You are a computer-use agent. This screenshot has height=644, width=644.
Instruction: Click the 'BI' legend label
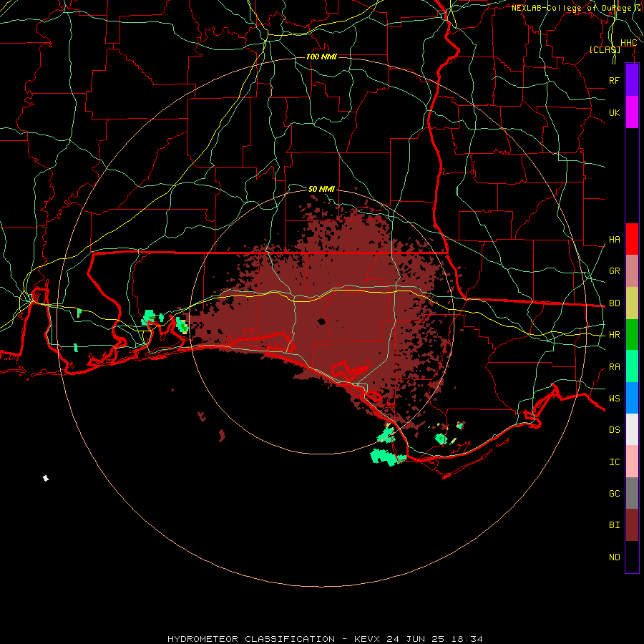[x=614, y=525]
